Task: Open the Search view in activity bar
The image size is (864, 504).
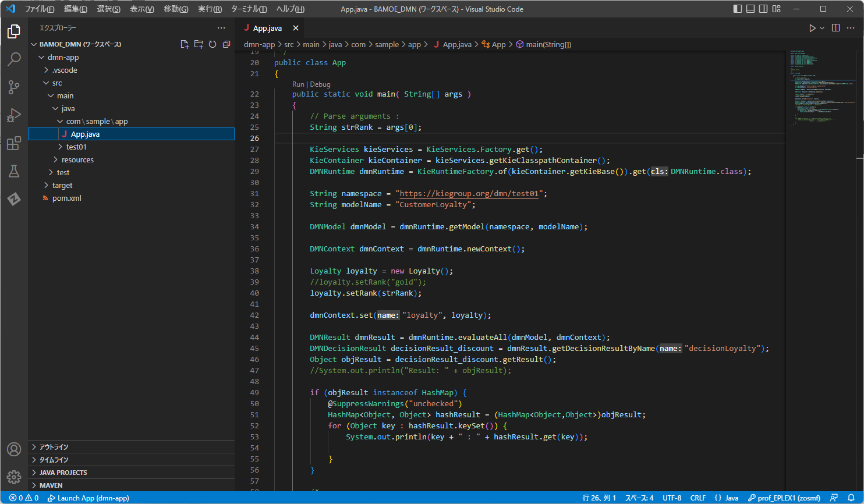Action: coord(14,59)
